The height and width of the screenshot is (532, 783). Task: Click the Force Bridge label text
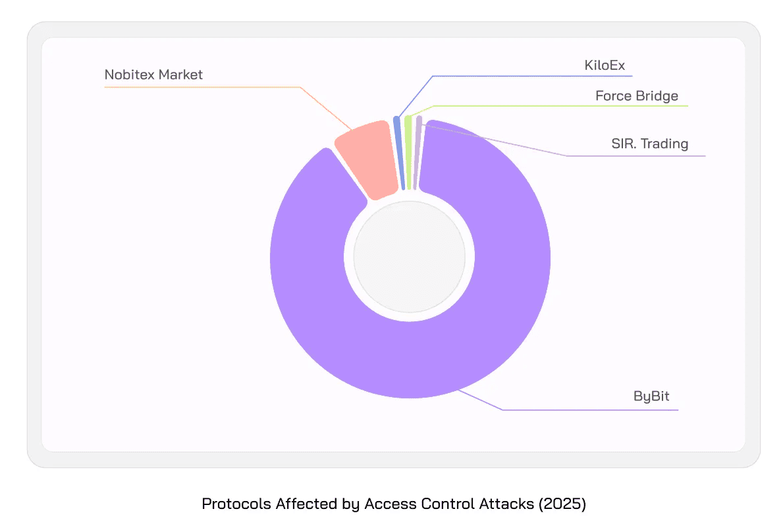(x=636, y=96)
